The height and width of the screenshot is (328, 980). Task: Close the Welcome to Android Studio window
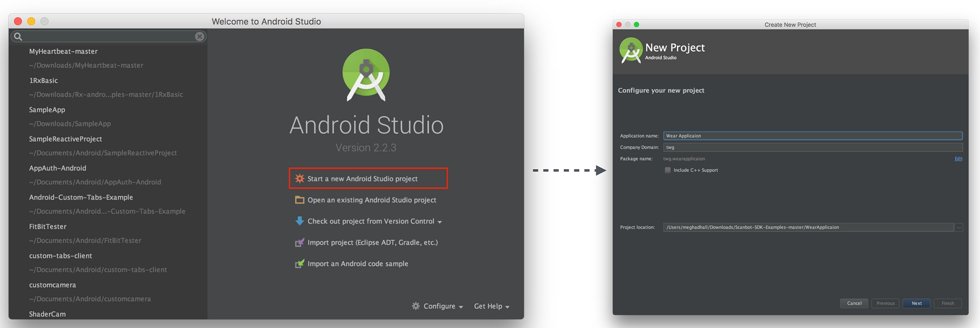(x=18, y=21)
